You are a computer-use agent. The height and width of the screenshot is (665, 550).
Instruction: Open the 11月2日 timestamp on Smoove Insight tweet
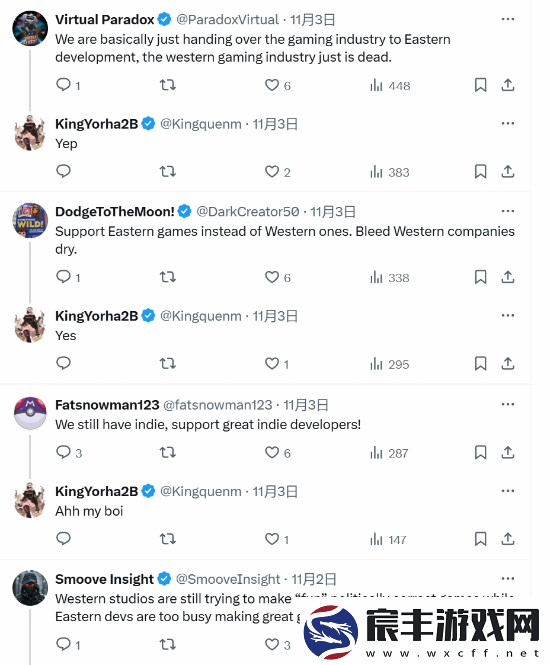pos(314,579)
